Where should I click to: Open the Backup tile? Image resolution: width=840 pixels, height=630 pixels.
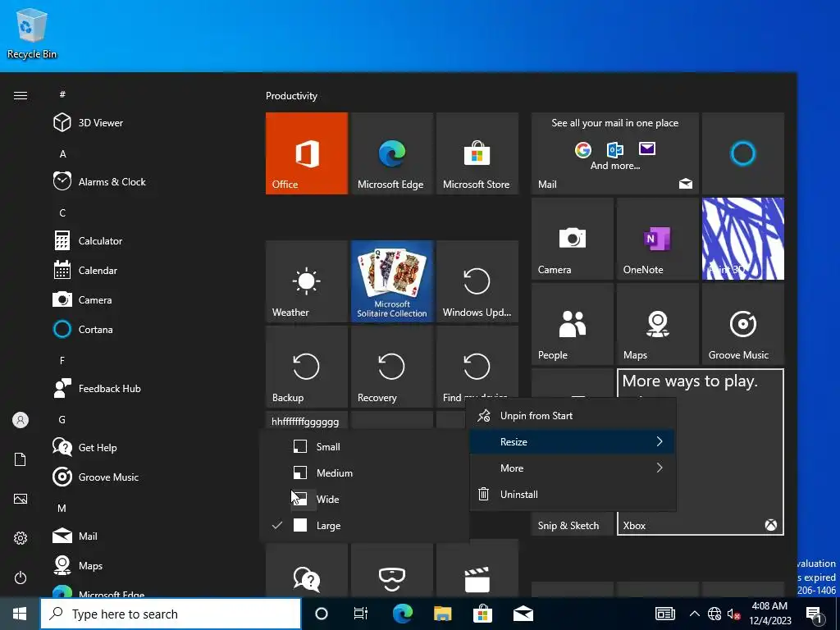point(307,367)
